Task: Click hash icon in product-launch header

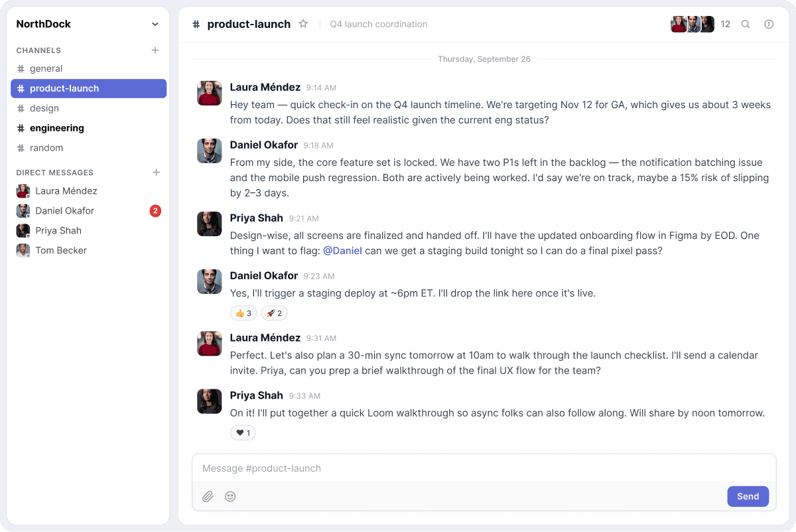Action: pyautogui.click(x=196, y=24)
